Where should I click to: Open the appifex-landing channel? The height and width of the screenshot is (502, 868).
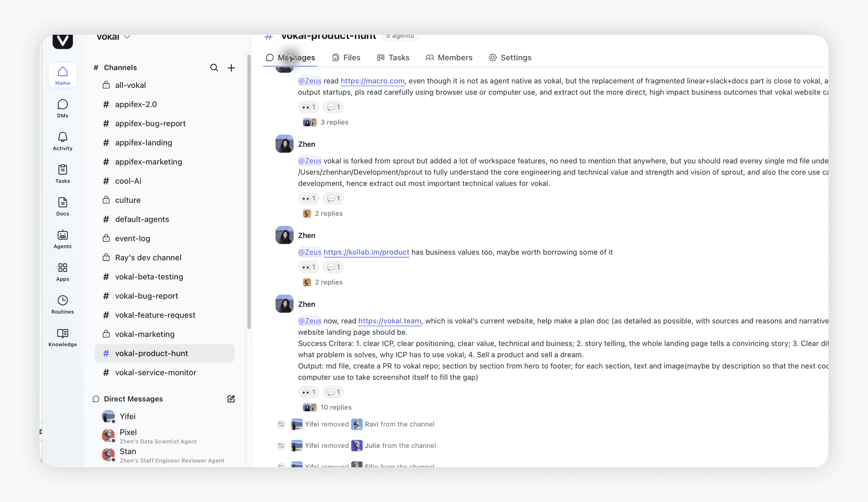[164, 143]
